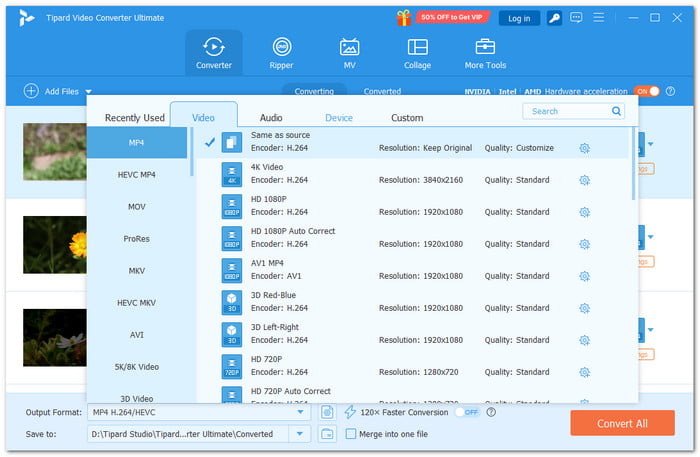Open settings gear for AV1 MP4
This screenshot has width=700, height=457.
584,276
